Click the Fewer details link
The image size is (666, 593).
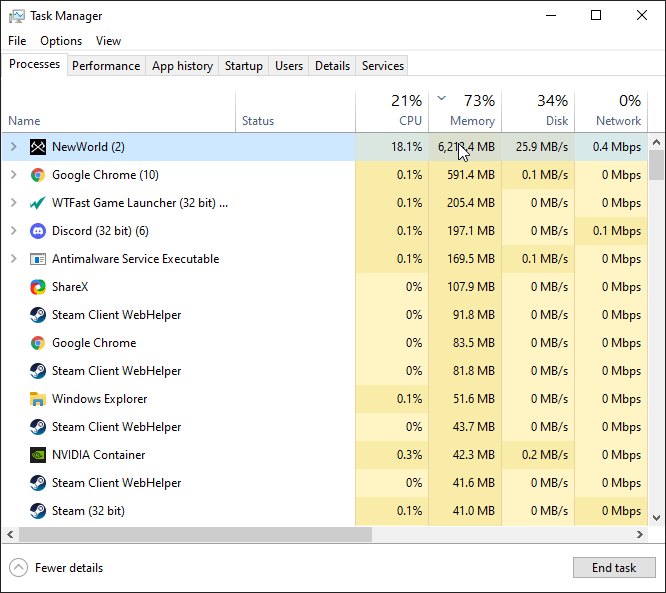pyautogui.click(x=69, y=568)
